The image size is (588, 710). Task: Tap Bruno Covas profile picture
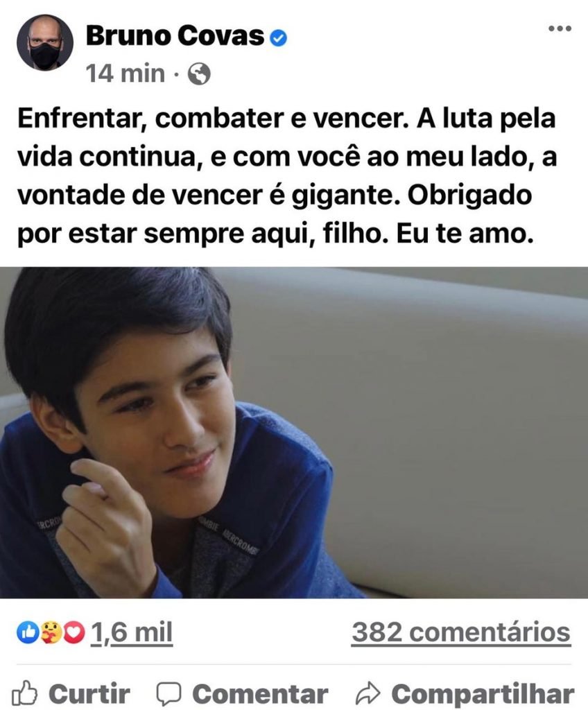45,42
